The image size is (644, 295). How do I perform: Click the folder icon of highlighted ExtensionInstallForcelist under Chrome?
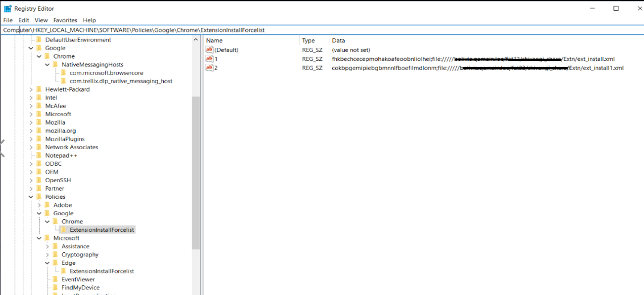(x=64, y=230)
